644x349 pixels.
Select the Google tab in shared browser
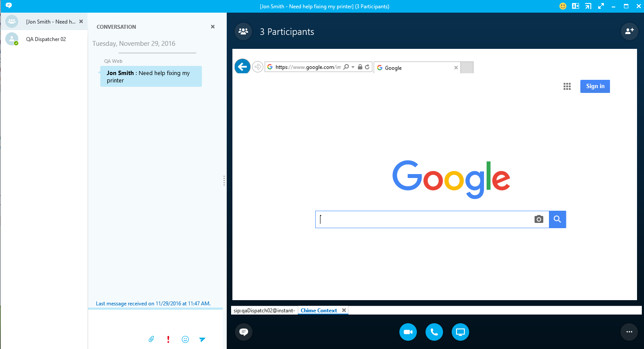[x=417, y=68]
